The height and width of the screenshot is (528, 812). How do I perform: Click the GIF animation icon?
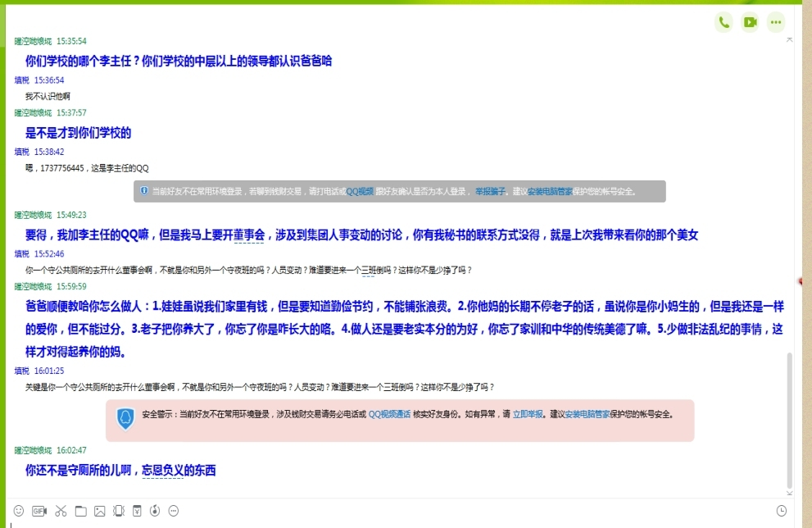39,511
